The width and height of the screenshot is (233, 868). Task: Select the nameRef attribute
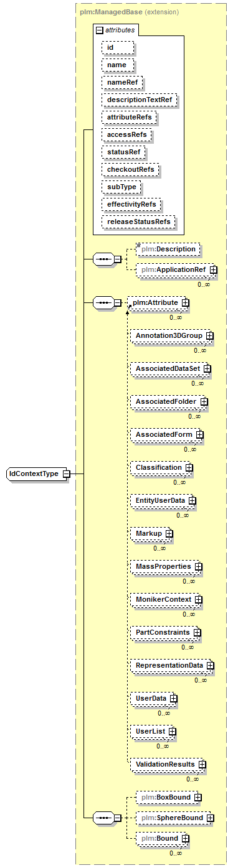click(123, 82)
